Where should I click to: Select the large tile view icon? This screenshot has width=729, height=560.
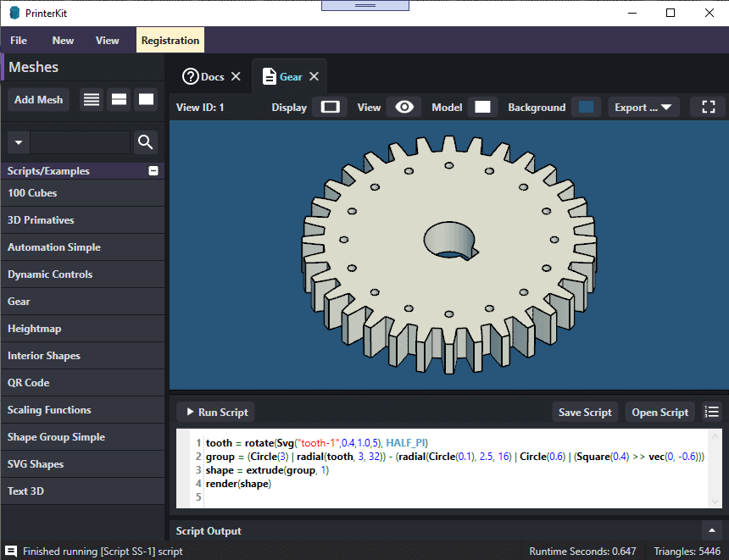[146, 99]
